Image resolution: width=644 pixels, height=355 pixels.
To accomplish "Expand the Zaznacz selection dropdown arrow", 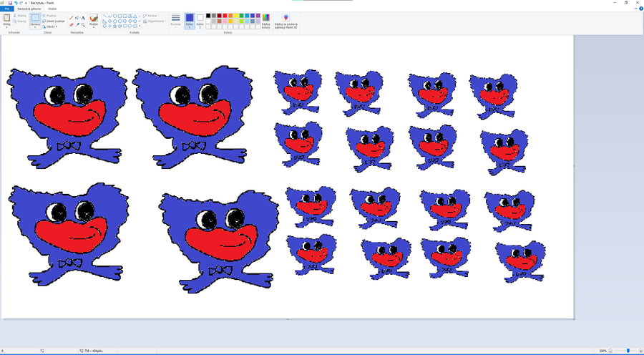I will 35,27.
